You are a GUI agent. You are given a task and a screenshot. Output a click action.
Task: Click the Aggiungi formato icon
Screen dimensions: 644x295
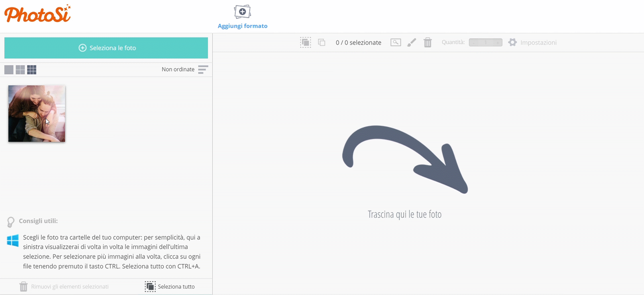click(242, 12)
